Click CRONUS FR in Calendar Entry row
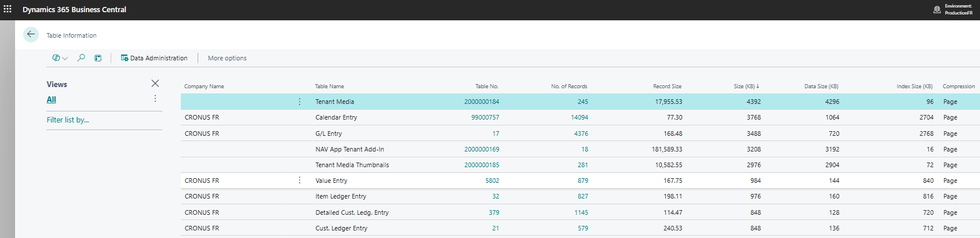Image resolution: width=980 pixels, height=238 pixels. [202, 117]
